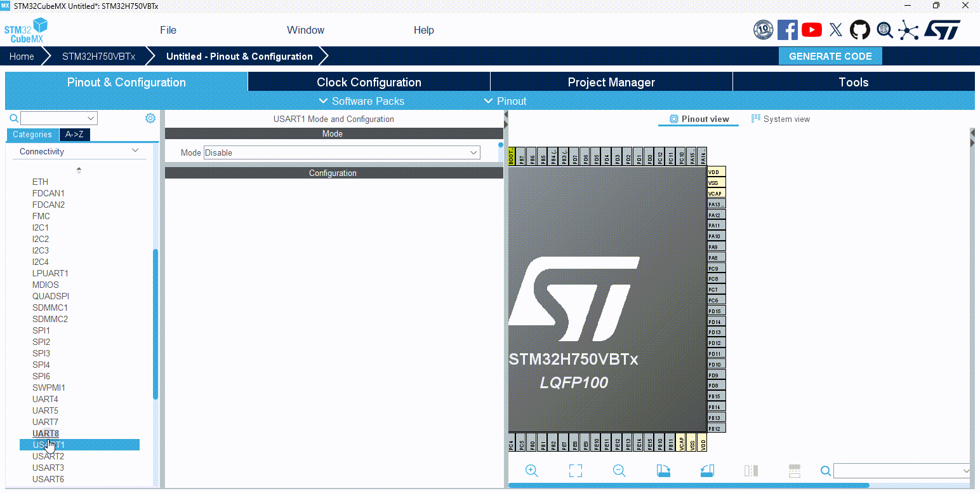The width and height of the screenshot is (980, 493).
Task: Click pin PA10 on the chip
Action: pyautogui.click(x=716, y=236)
